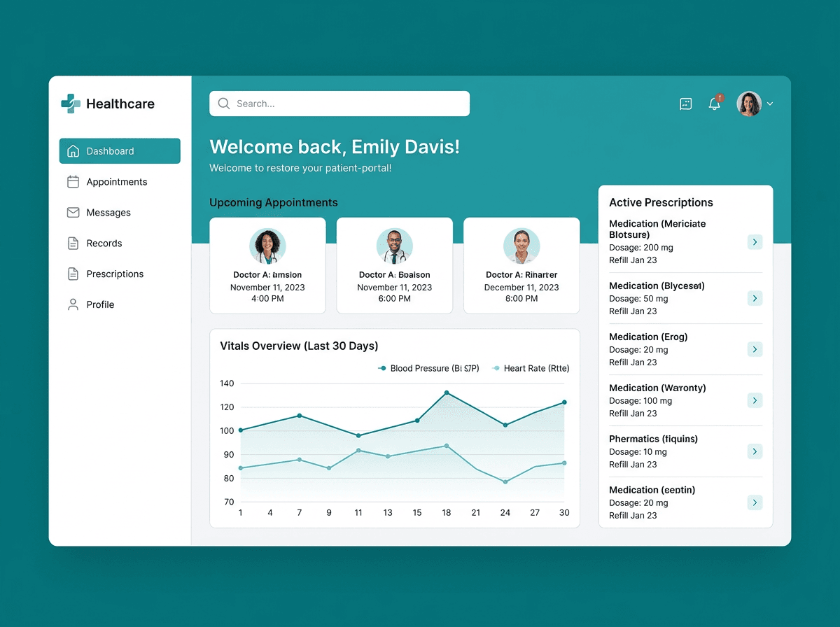Toggle Heart Rate series in chart legend
Viewport: 840px width, 627px height.
[531, 368]
